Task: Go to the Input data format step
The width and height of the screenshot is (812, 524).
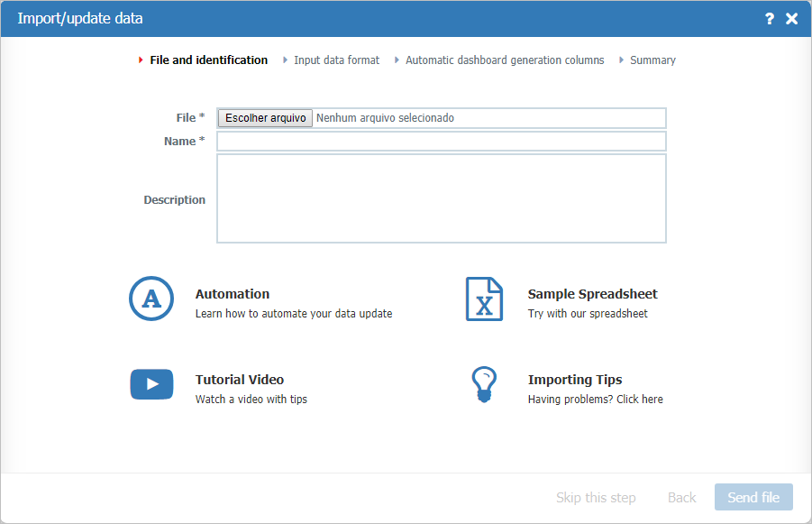Action: point(336,60)
